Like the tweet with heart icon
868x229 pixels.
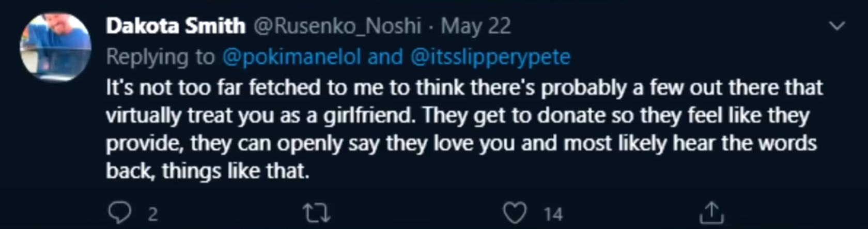[x=515, y=213]
